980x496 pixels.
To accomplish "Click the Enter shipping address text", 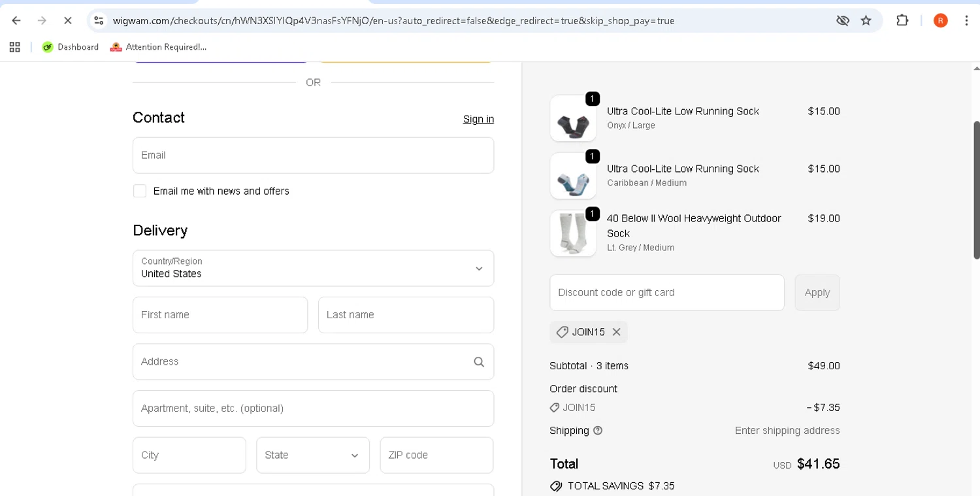I will pyautogui.click(x=787, y=431).
